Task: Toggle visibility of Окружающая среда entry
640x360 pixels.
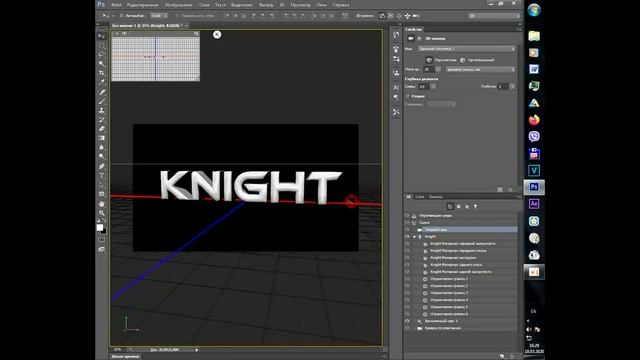Action: tap(407, 216)
